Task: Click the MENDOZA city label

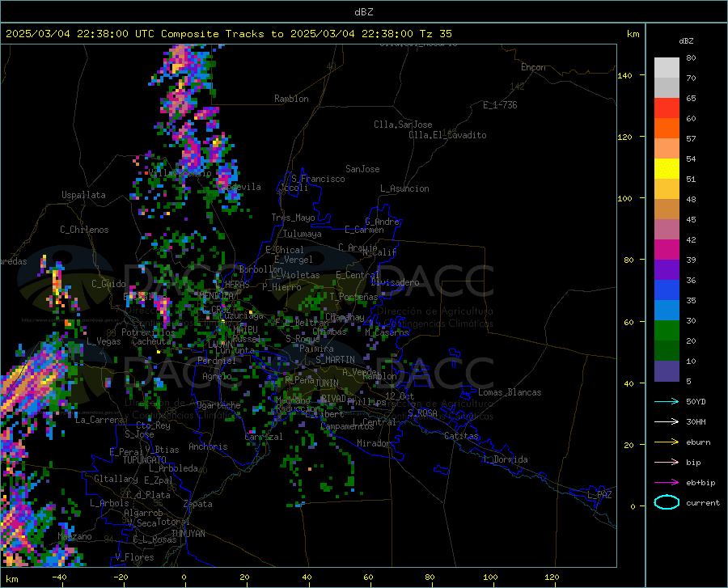Action: coord(216,296)
